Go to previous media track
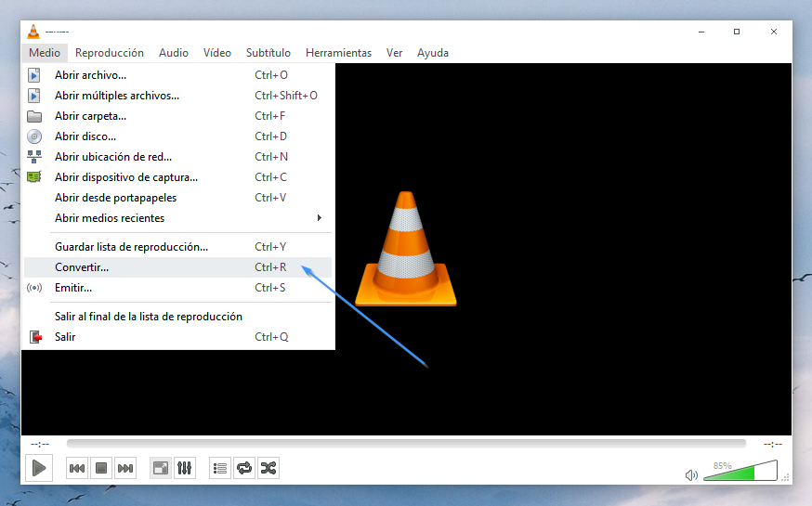 point(77,468)
